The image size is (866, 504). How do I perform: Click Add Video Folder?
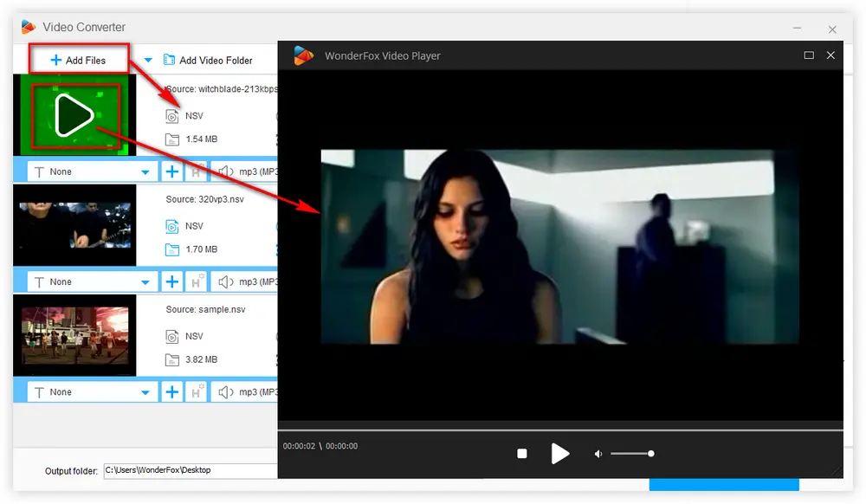tap(208, 60)
